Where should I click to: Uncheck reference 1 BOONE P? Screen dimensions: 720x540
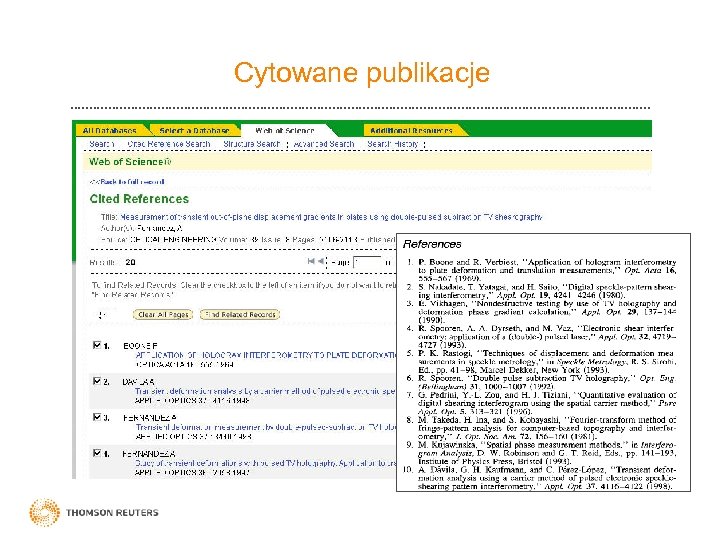[x=97, y=345]
